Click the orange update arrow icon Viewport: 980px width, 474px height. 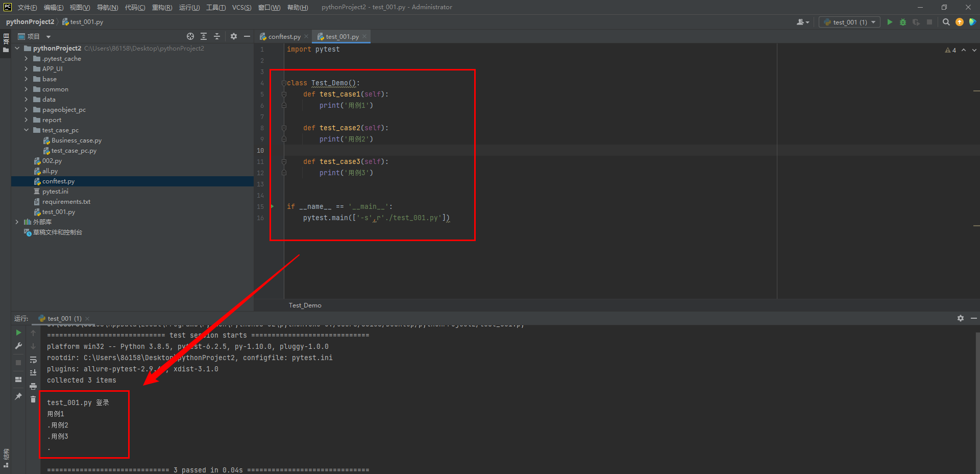[x=960, y=22]
